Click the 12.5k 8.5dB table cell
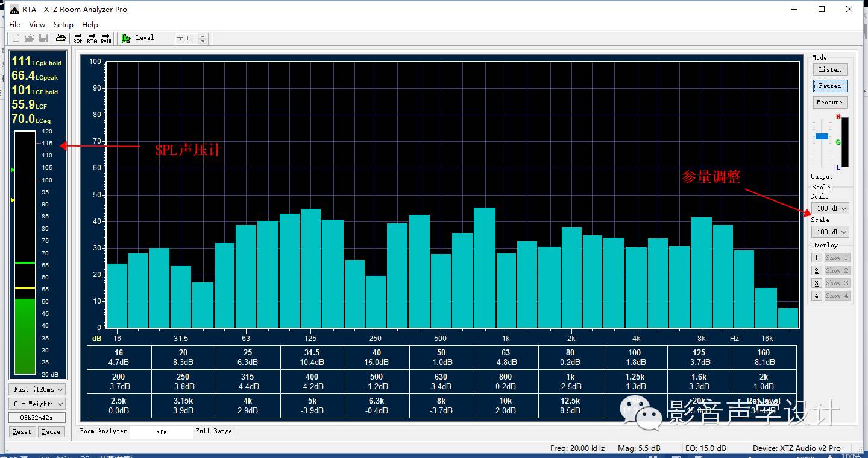Image resolution: width=868 pixels, height=458 pixels. tap(570, 406)
